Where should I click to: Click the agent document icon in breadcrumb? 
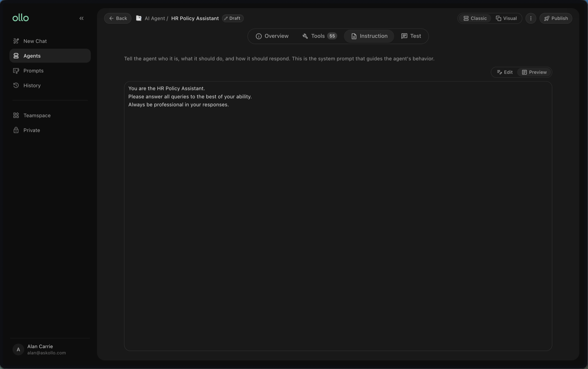[139, 18]
